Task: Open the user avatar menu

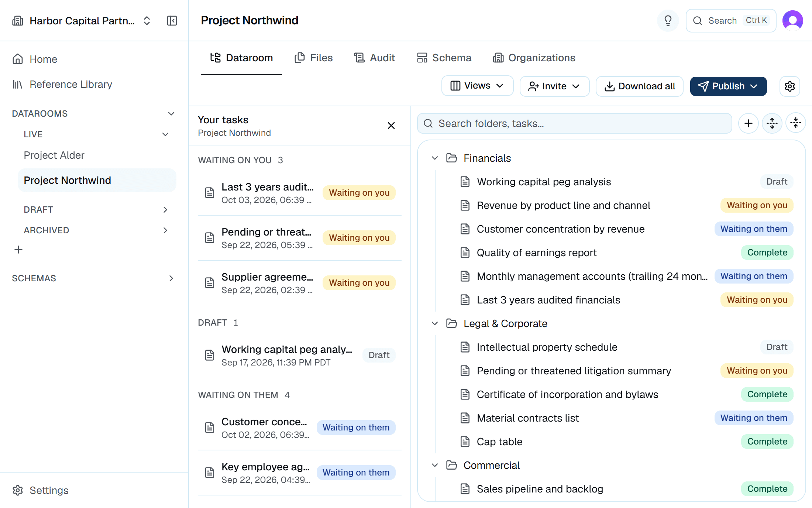Action: pos(792,21)
